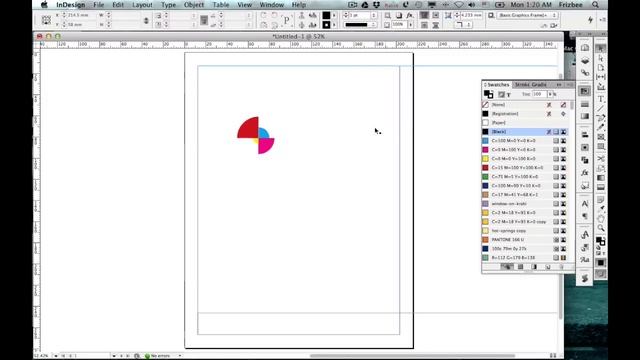Open the Paragraph panel icon in dock

[x=585, y=216]
